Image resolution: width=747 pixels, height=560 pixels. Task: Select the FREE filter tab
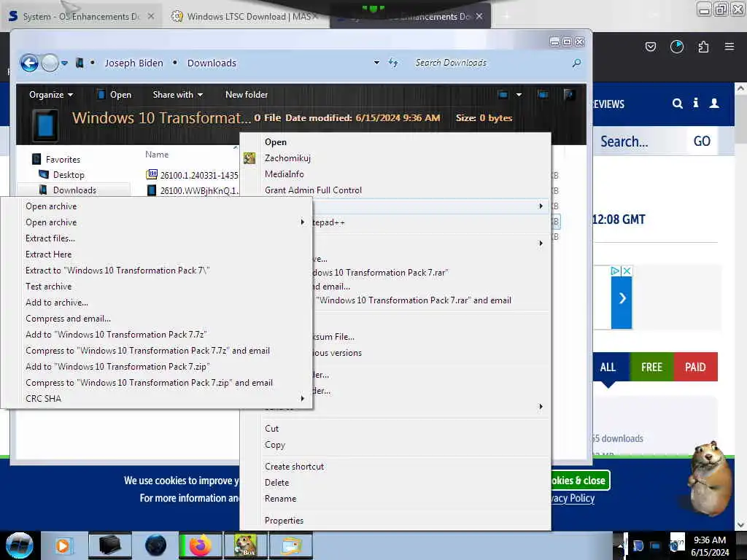[x=651, y=367]
